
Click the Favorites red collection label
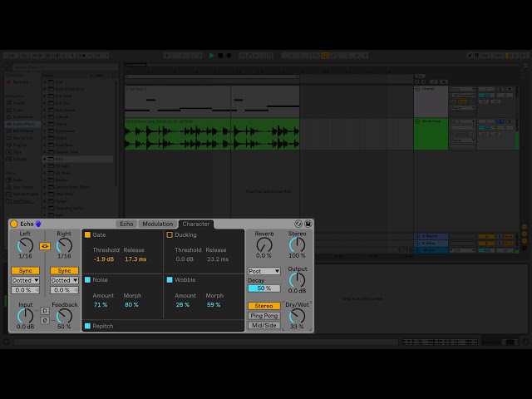pos(20,82)
